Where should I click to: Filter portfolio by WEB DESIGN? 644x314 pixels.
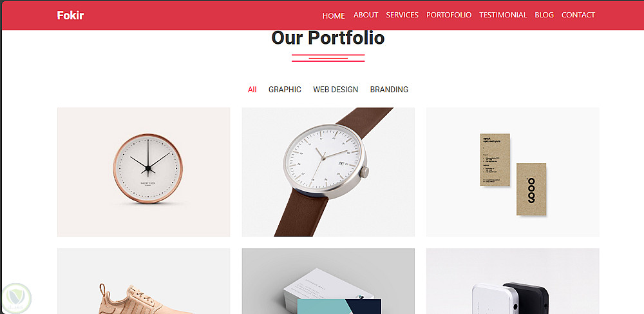pos(336,89)
